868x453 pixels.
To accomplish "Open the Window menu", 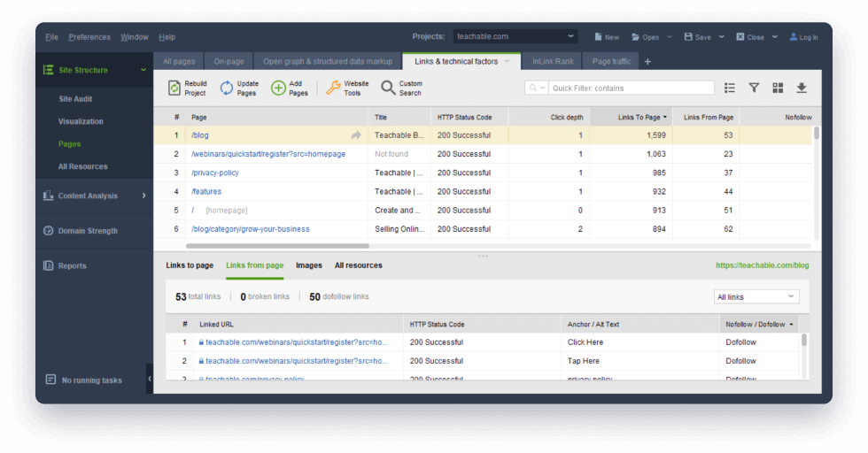I will point(135,37).
